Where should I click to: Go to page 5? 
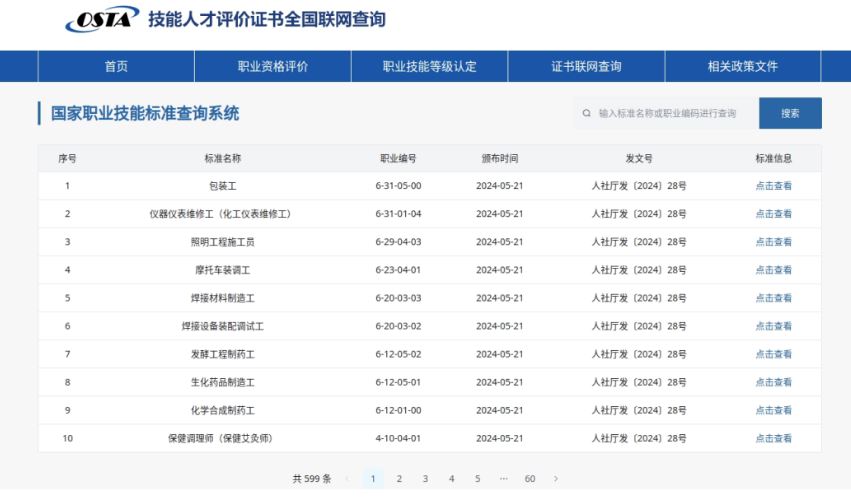coord(477,478)
